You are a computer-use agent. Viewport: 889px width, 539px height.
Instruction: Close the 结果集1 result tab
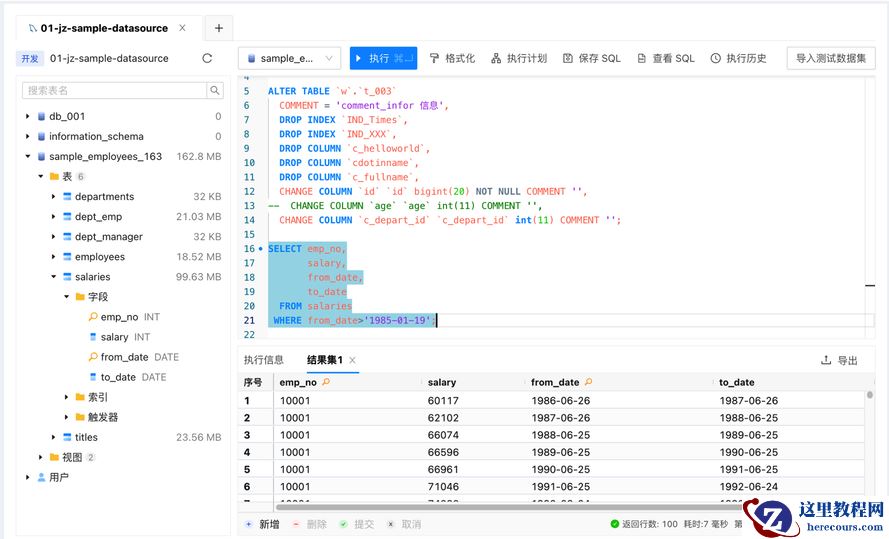(352, 360)
